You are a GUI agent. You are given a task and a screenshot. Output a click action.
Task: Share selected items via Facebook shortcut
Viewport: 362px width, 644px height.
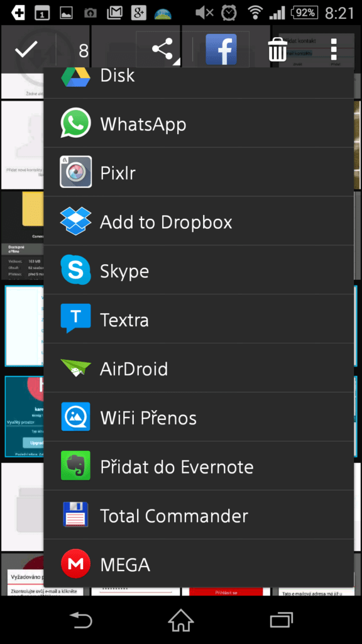(221, 49)
